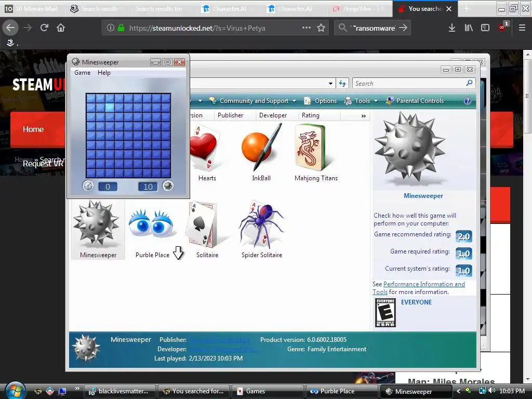
Task: Open the Windows Start orb
Action: point(15,391)
